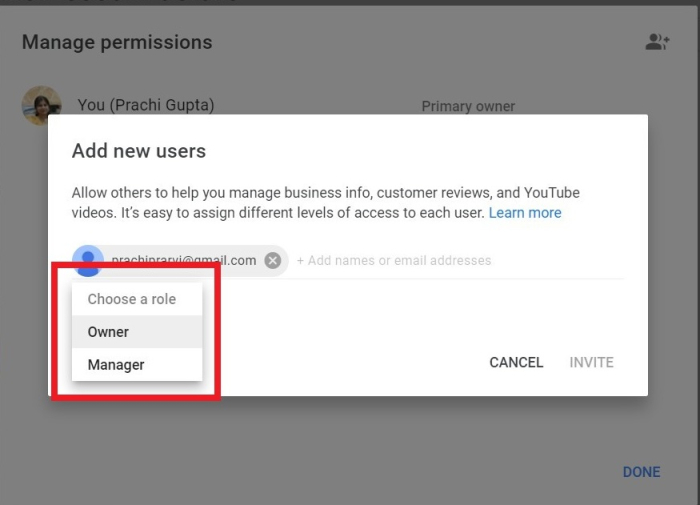Click the dimmed backdrop below the dialog
Image resolution: width=700 pixels, height=505 pixels.
[x=350, y=450]
